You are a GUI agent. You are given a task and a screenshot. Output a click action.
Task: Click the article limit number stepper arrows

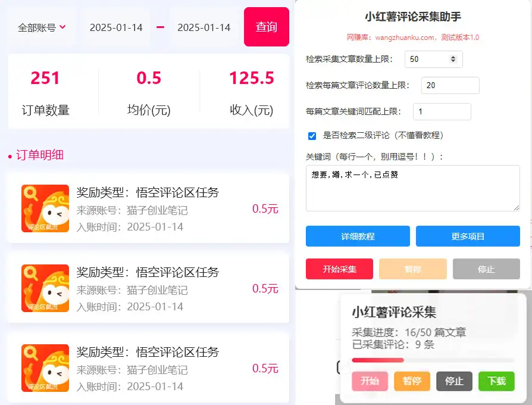click(453, 59)
